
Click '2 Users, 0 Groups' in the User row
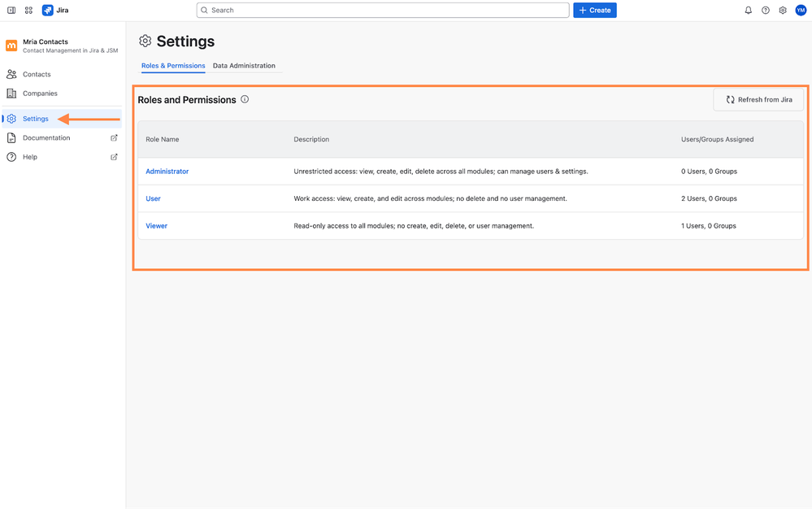(709, 198)
